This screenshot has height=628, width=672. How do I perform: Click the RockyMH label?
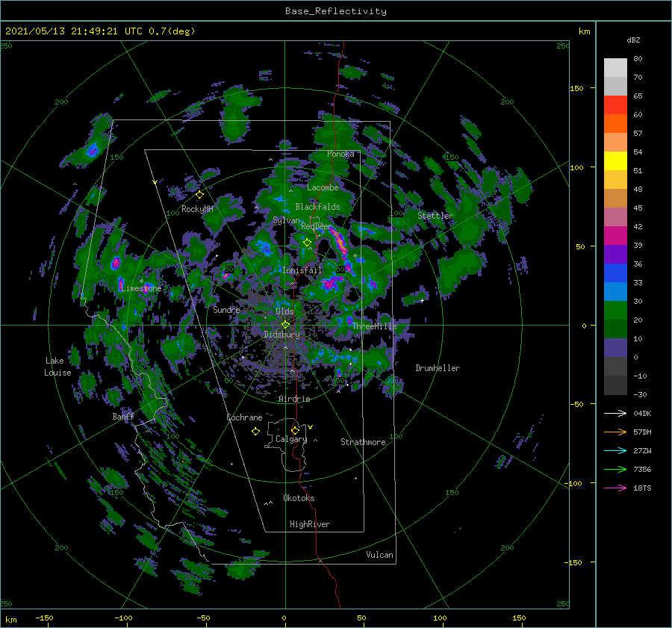(197, 209)
